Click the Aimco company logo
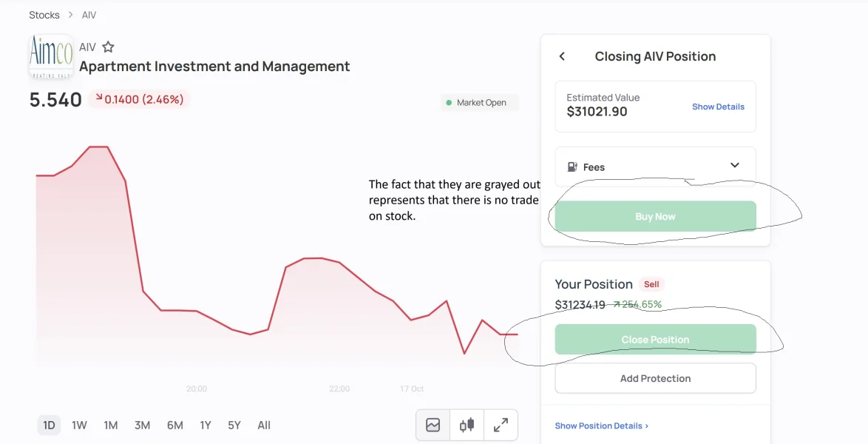The width and height of the screenshot is (868, 444). 51,55
